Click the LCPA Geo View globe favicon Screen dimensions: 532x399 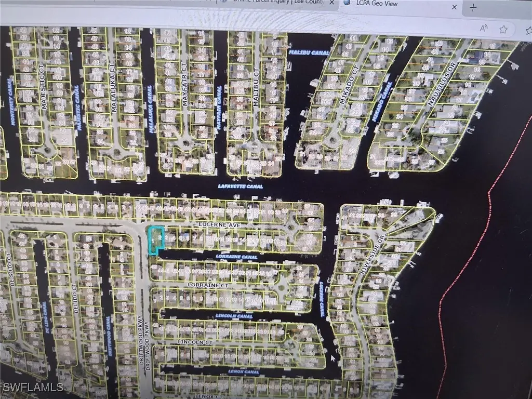347,3
